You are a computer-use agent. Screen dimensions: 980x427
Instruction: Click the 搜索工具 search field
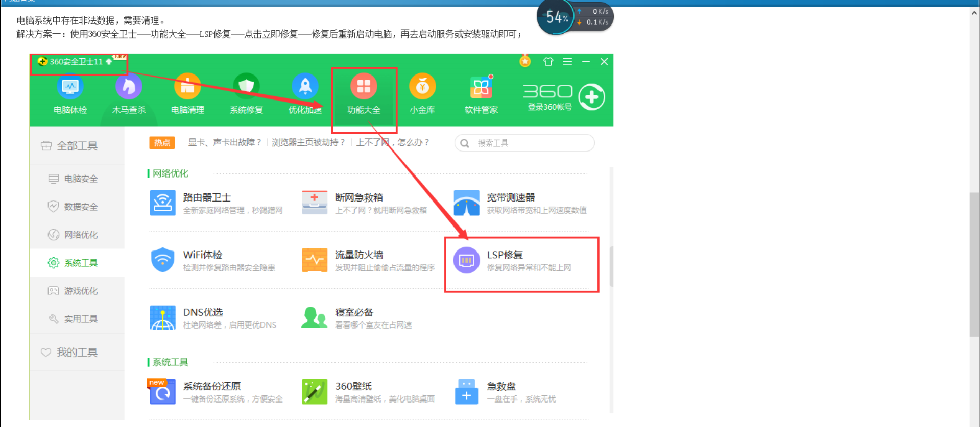point(524,143)
